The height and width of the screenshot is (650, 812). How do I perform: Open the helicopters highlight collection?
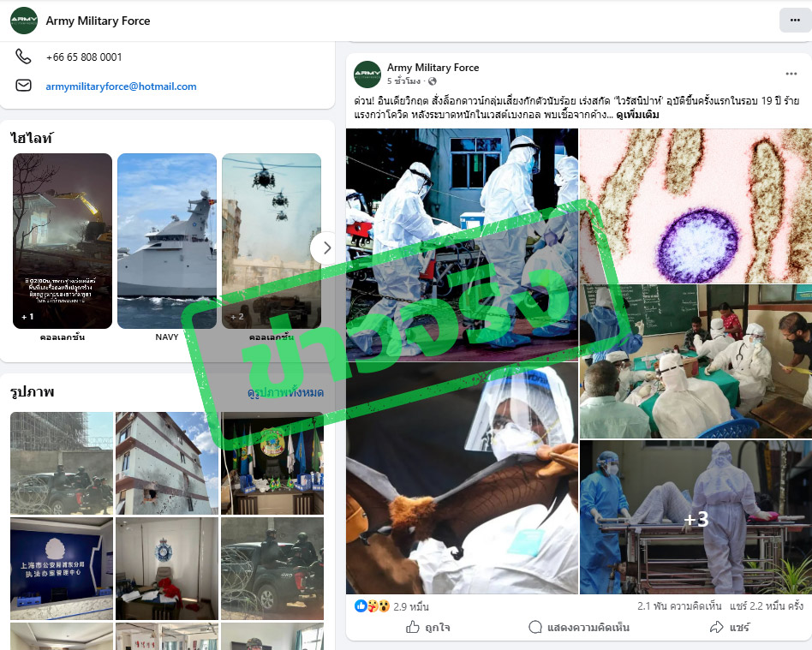tap(272, 241)
